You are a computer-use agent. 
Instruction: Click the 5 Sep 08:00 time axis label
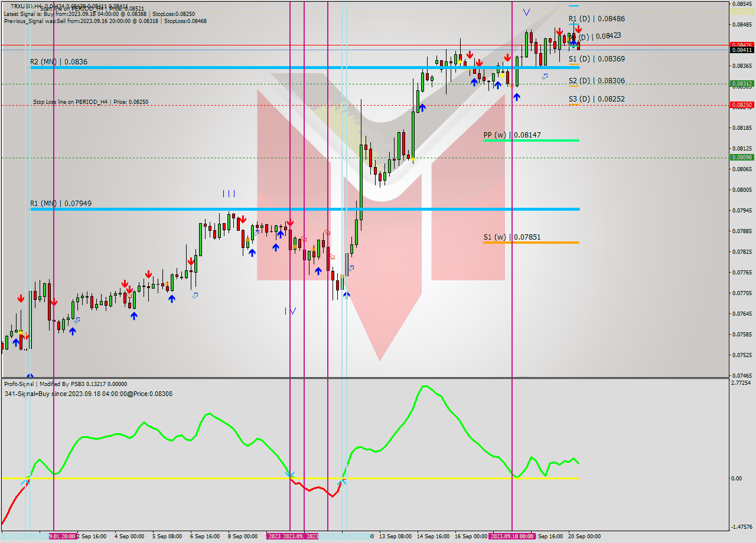coord(167,537)
